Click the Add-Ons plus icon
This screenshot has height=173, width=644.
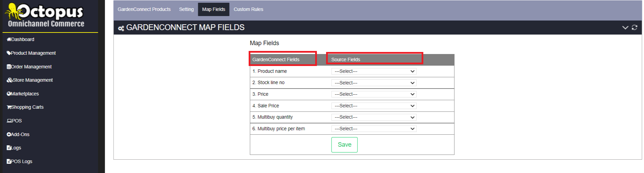[x=9, y=134]
